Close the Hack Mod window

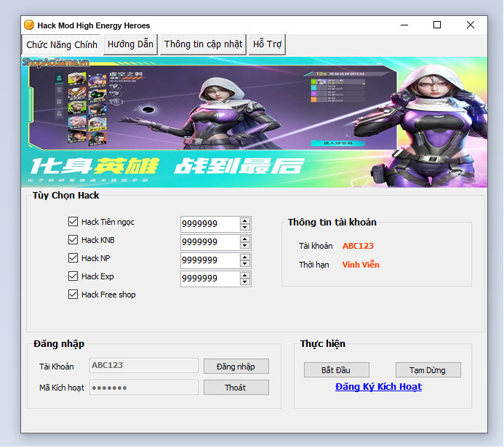(471, 25)
